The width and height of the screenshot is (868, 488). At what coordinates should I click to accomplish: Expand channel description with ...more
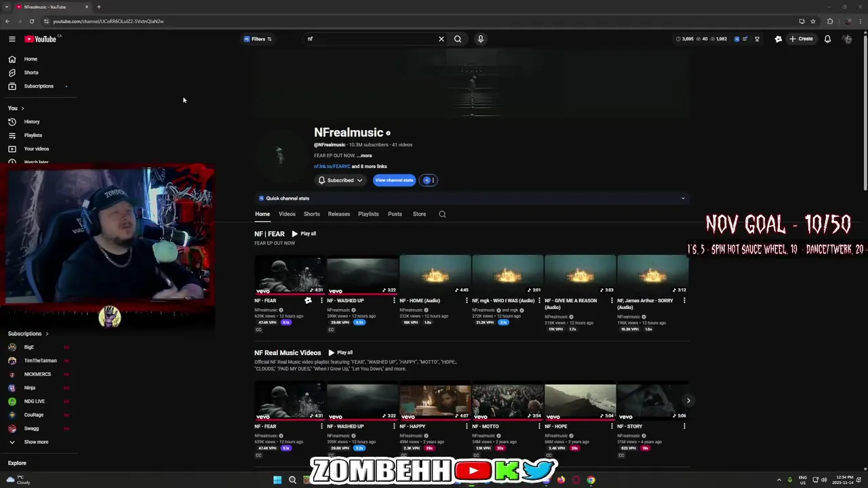[365, 155]
